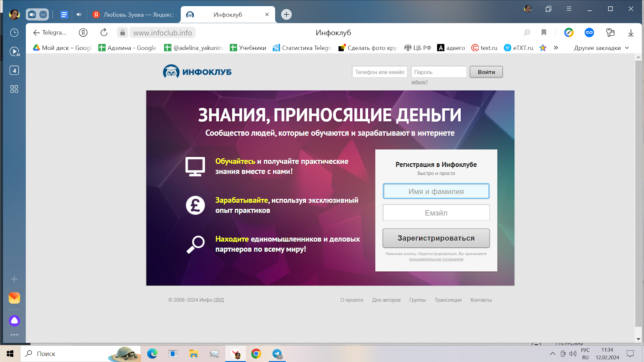Open Мой диск – Google bookmark

[x=62, y=48]
